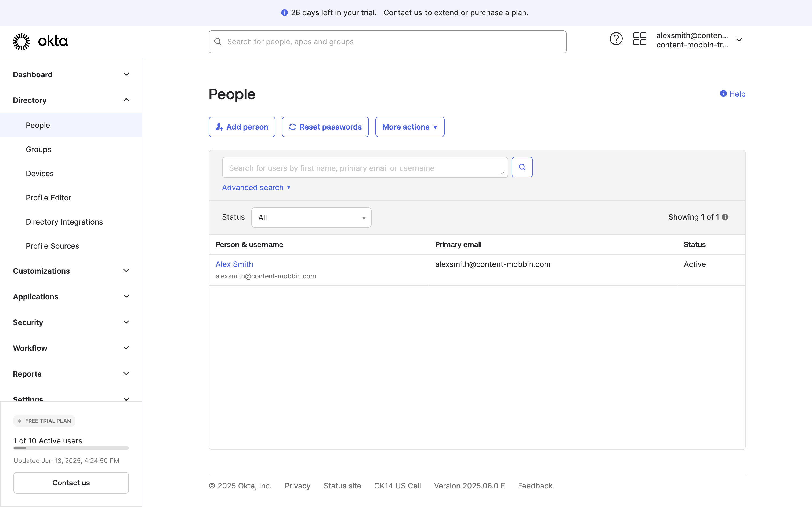Viewport: 812px width, 507px height.
Task: Open the apps grid icon
Action: (640, 39)
